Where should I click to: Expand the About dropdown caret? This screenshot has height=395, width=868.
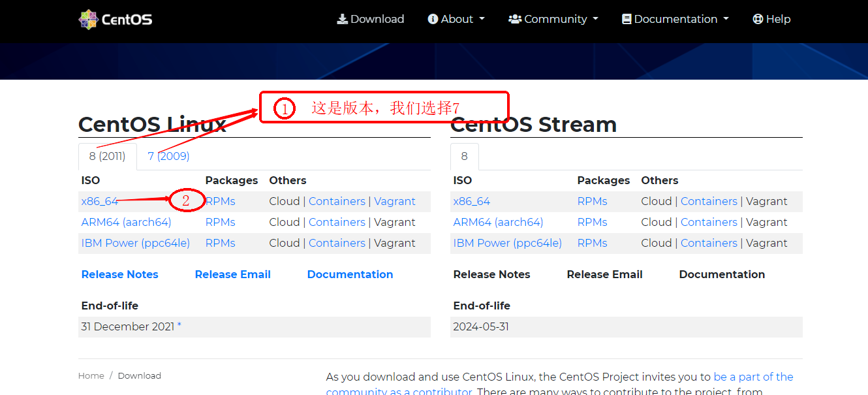[x=482, y=20]
